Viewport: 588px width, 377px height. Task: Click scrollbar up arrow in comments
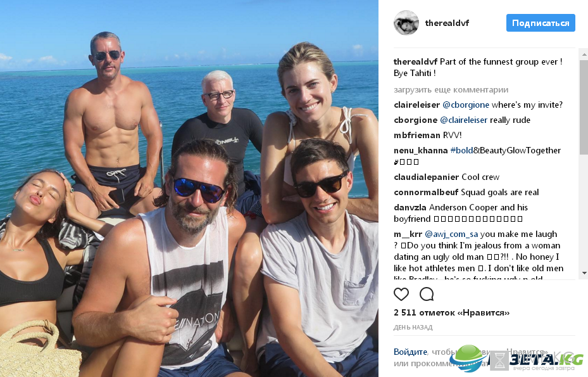(x=584, y=55)
